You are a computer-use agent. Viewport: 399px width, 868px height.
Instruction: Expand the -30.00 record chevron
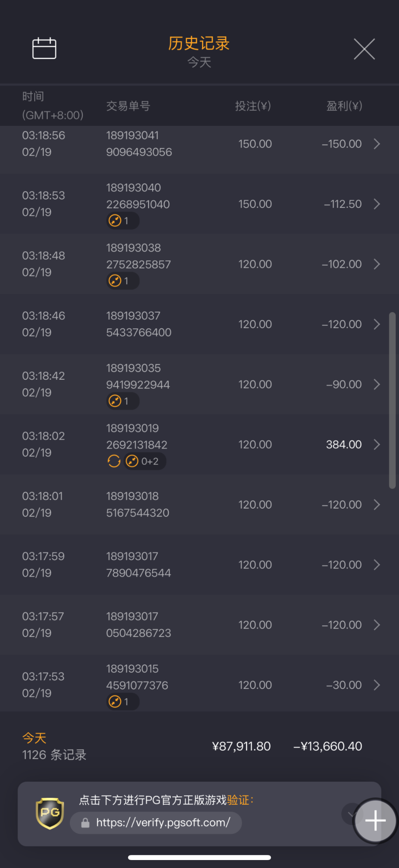[x=377, y=685]
